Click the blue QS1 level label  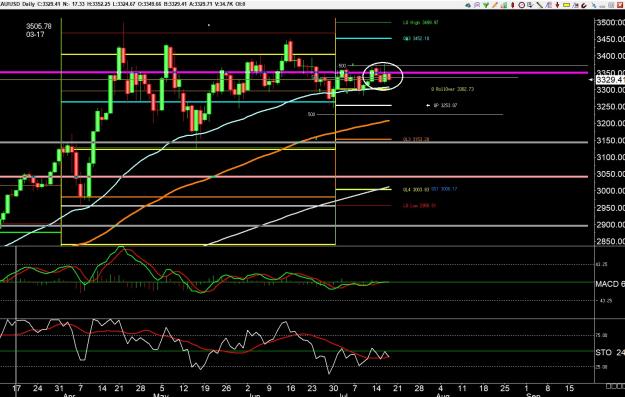click(444, 189)
